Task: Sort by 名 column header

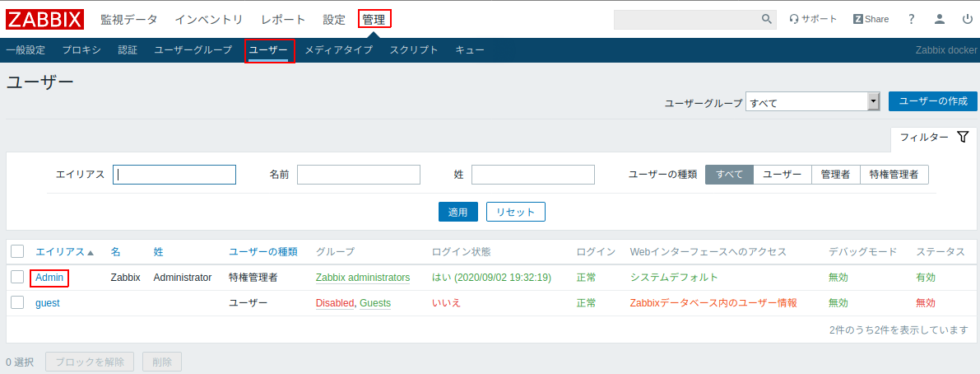Action: [x=116, y=251]
